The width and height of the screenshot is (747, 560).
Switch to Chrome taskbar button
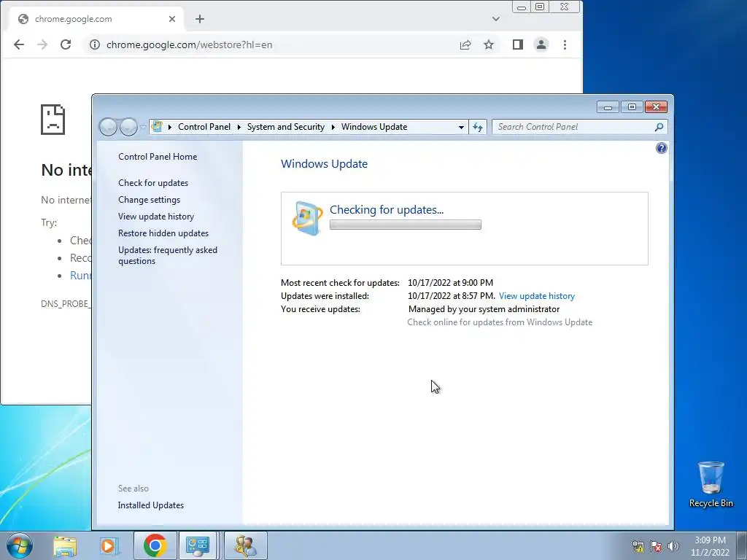coord(155,545)
